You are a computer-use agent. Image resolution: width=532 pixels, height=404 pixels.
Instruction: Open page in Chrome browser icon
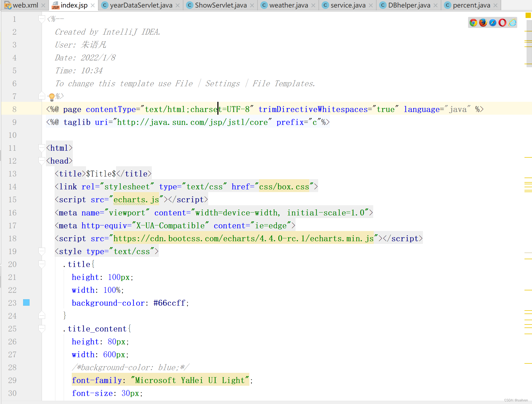[473, 23]
